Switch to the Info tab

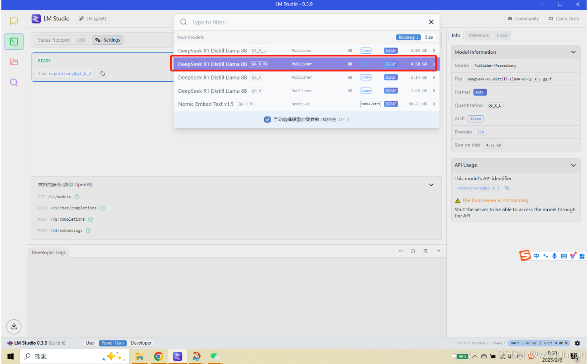456,35
